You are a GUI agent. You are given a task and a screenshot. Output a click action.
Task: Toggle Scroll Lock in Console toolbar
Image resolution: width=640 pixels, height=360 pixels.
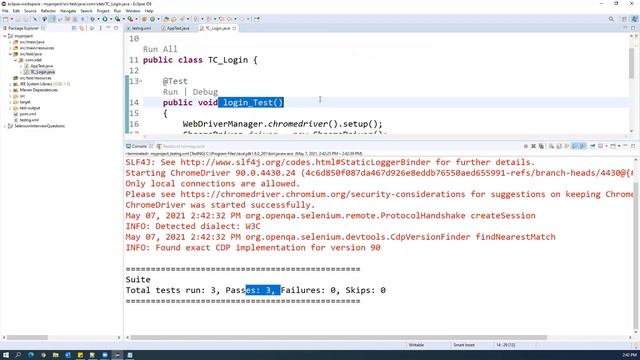559,146
